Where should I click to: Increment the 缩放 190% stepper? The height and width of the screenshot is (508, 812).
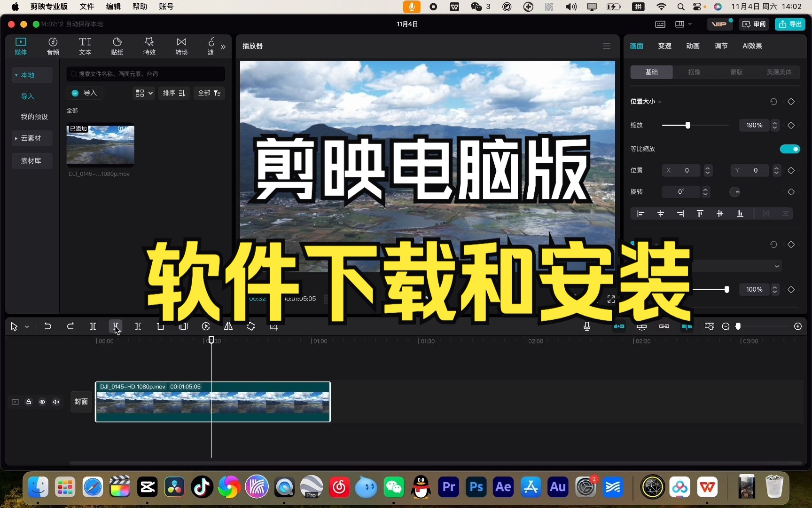click(x=775, y=122)
